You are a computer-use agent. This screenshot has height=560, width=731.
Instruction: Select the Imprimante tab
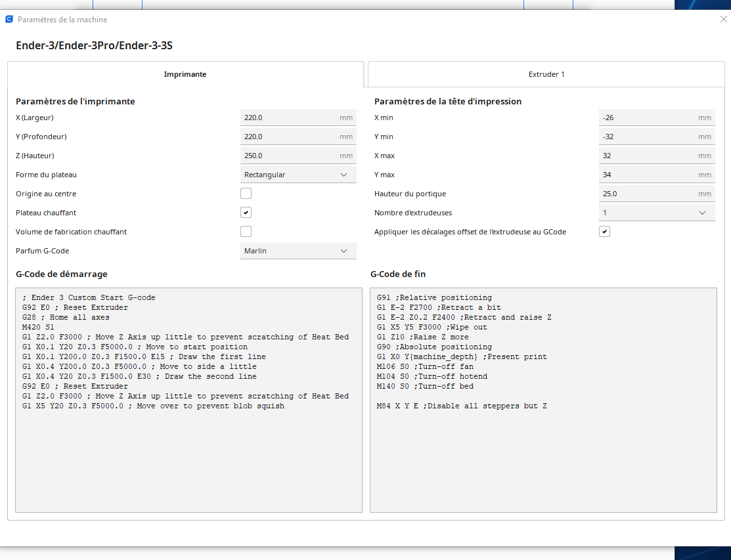coord(185,74)
